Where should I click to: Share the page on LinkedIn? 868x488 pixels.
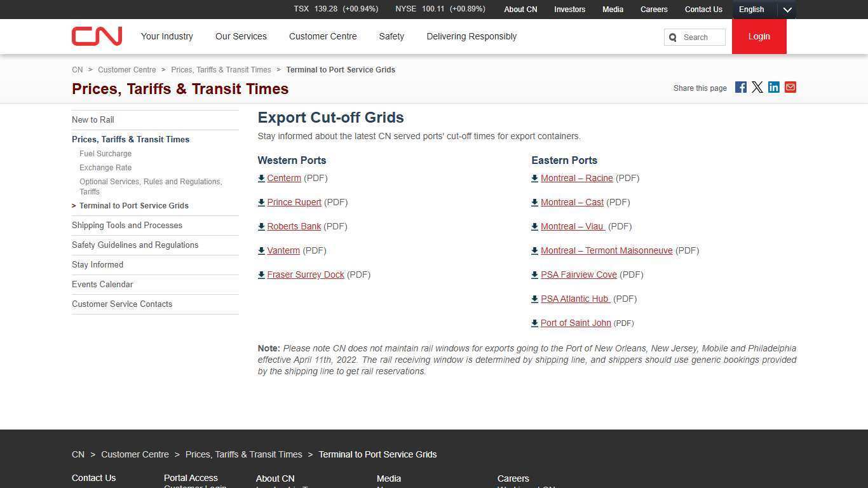(773, 87)
